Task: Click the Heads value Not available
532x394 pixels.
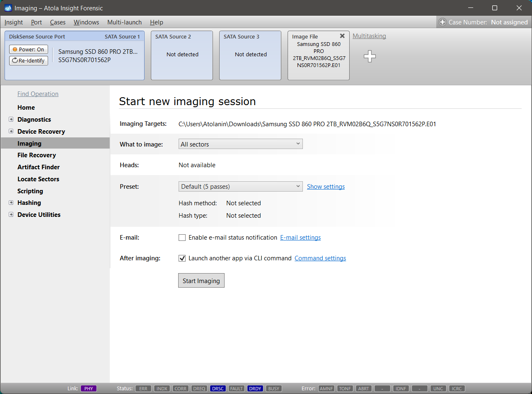Action: (x=197, y=165)
